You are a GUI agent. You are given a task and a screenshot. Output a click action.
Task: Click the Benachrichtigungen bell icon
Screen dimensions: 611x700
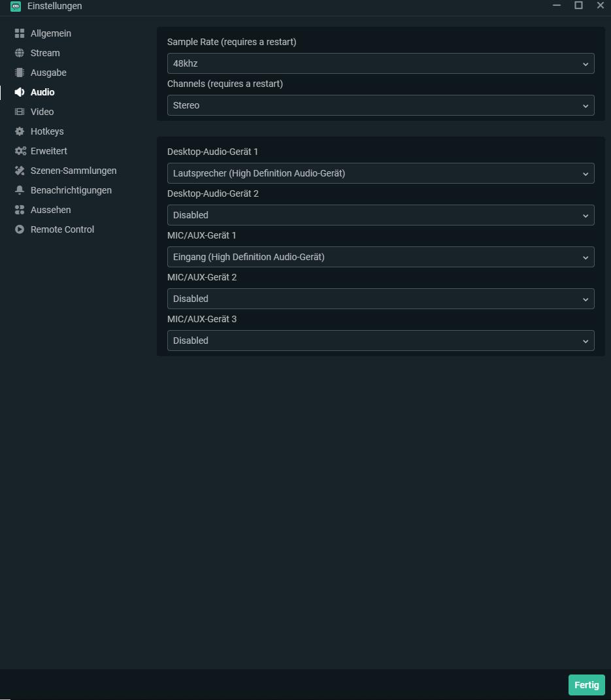(x=20, y=190)
